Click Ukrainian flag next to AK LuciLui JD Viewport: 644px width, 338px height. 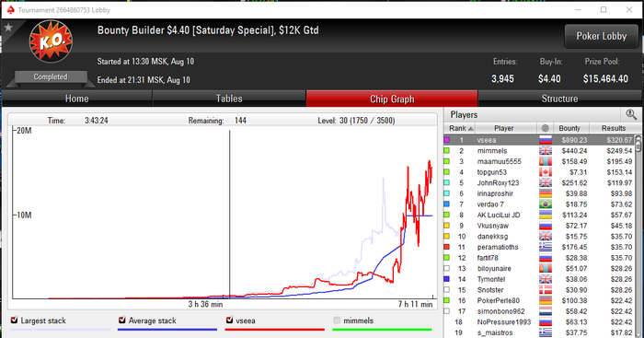[x=546, y=216]
